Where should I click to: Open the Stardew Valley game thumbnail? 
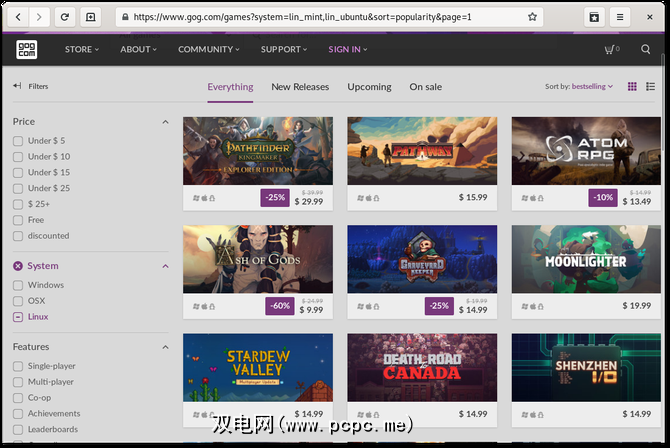click(258, 367)
